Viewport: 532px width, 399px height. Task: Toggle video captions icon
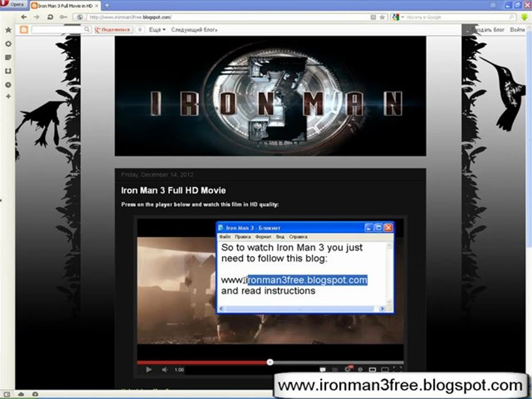(x=323, y=370)
